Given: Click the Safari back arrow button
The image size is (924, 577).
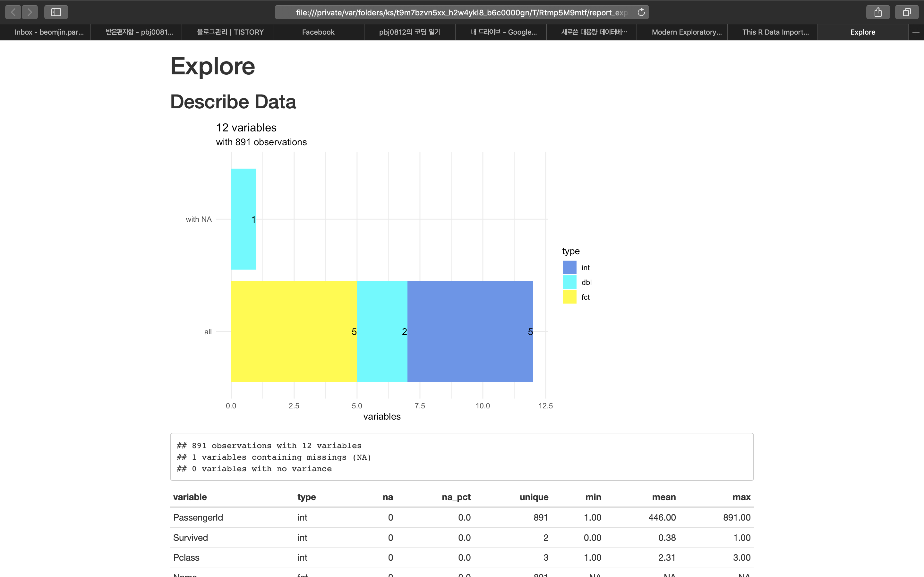Looking at the screenshot, I should click(x=13, y=12).
